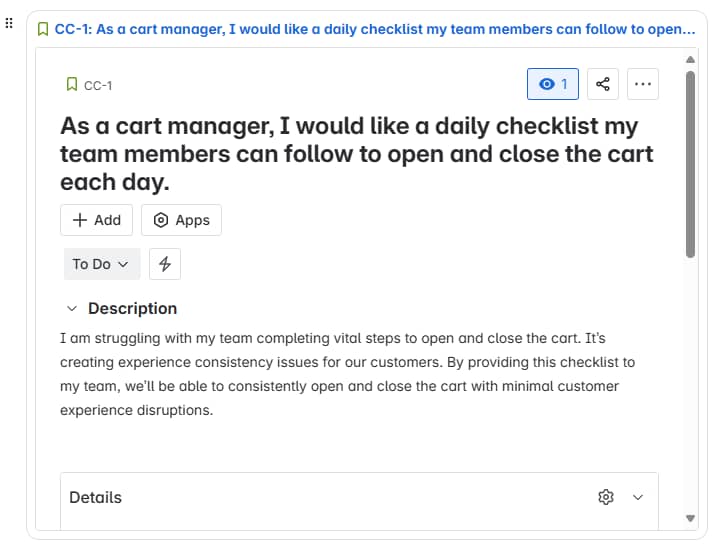This screenshot has width=714, height=550.
Task: Click the description text to edit
Action: 347,374
